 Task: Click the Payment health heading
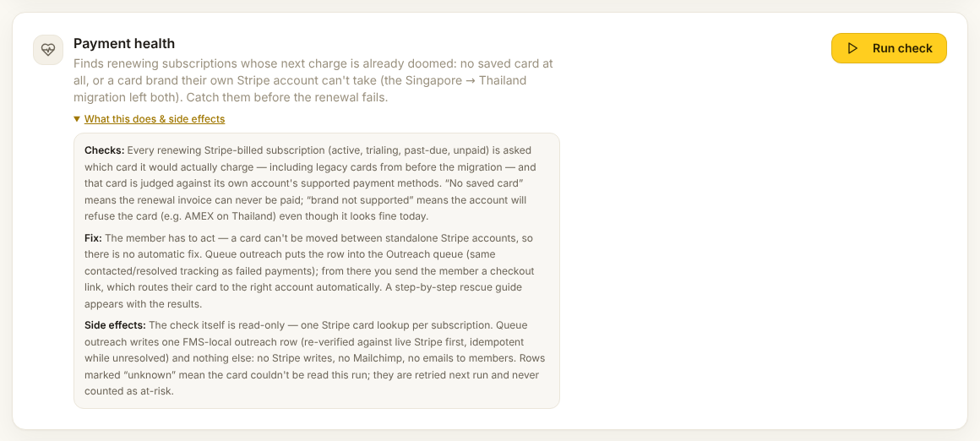point(124,43)
